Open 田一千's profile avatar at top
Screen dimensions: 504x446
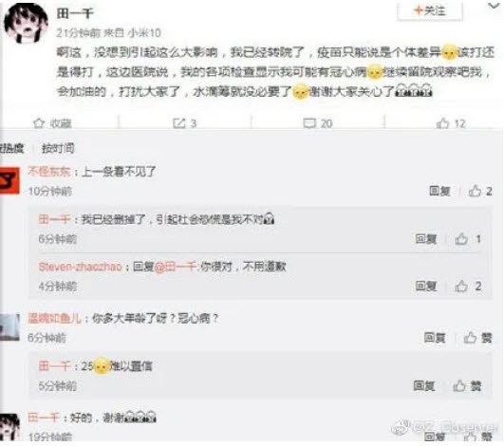click(x=26, y=23)
